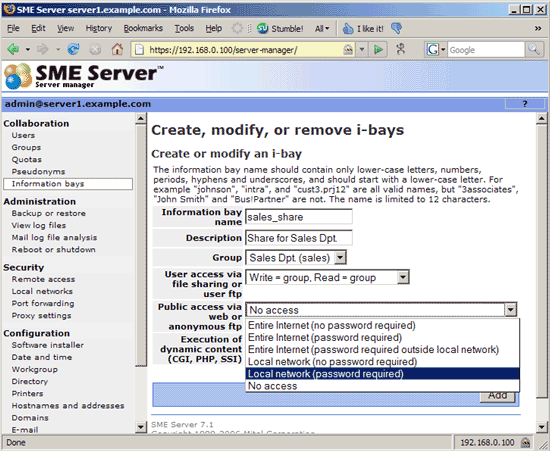
Task: Open the Group dropdown Sales Dpt.
Action: [339, 258]
